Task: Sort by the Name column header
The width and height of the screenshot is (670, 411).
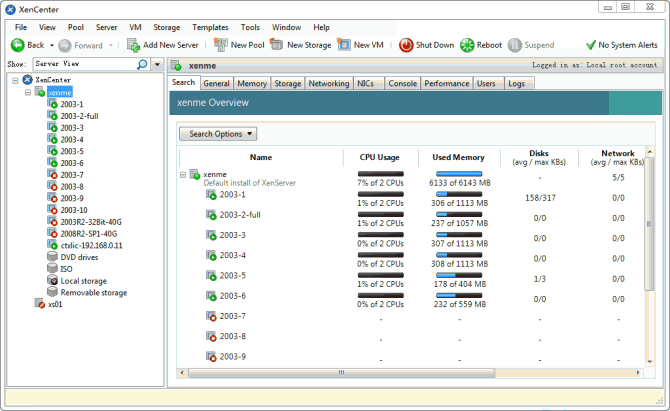Action: [x=261, y=157]
